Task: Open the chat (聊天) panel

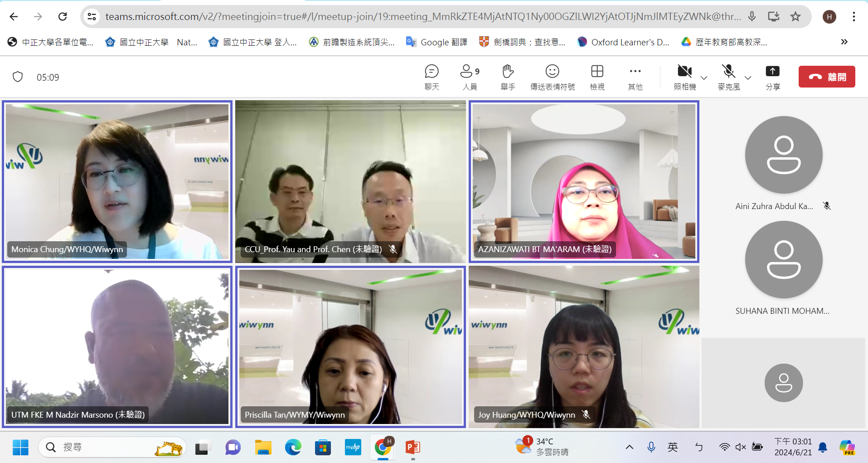Action: click(431, 77)
